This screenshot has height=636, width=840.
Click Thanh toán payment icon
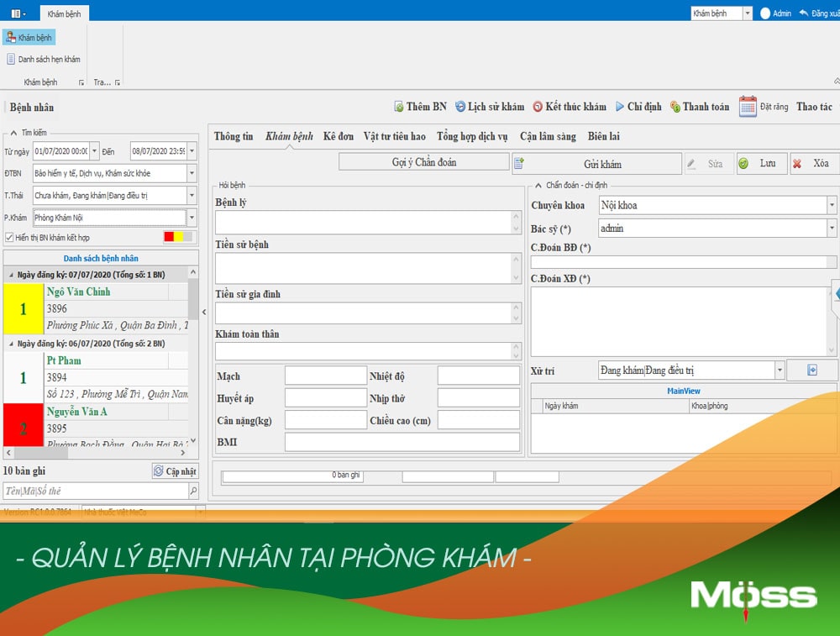[x=675, y=107]
